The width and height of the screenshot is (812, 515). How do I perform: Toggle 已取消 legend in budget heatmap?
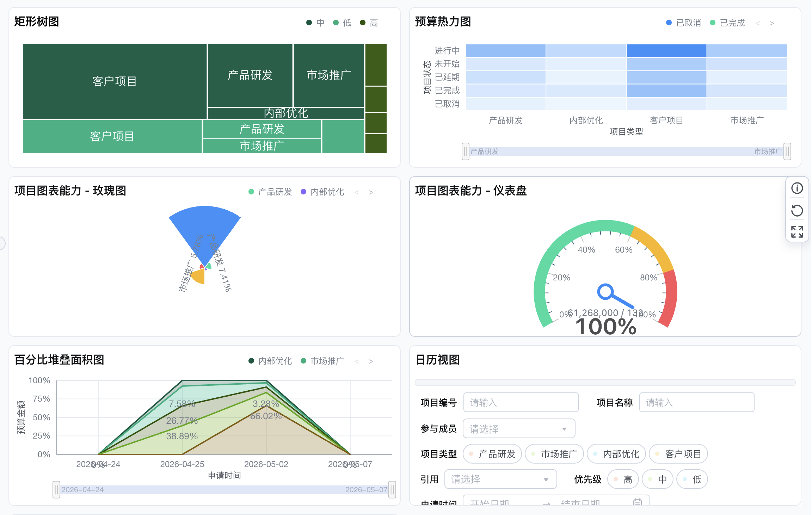pos(683,23)
